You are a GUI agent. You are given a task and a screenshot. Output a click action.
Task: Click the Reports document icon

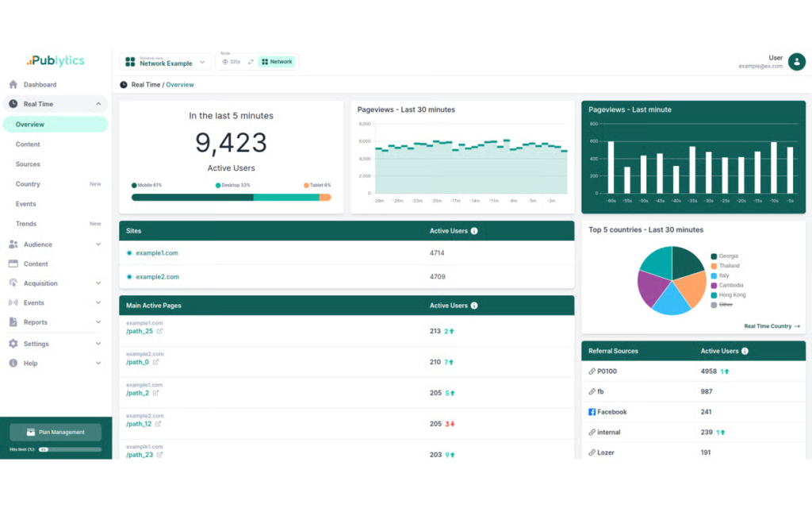pyautogui.click(x=13, y=322)
